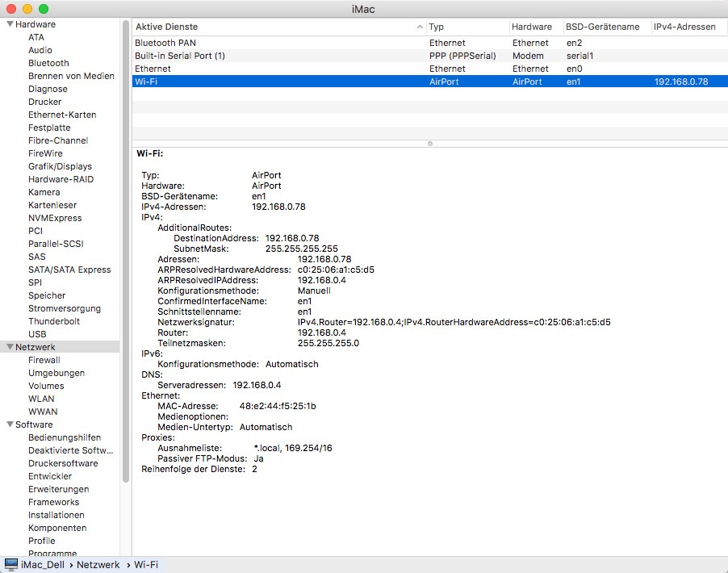Collapse the Hardware section triangle
The image size is (728, 573).
10,24
